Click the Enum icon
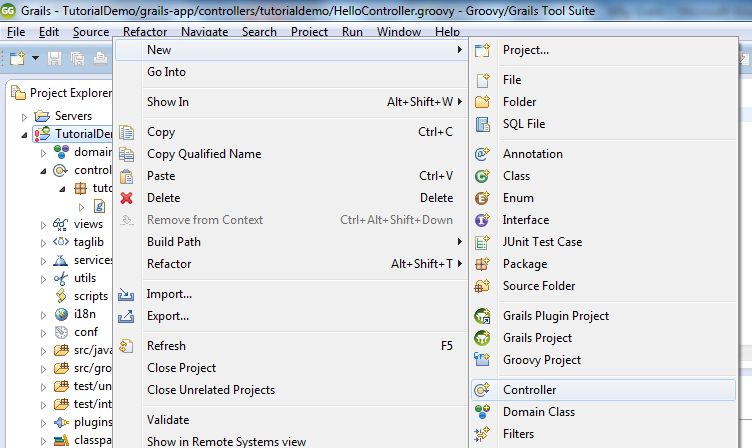This screenshot has height=448, width=752. (x=482, y=198)
